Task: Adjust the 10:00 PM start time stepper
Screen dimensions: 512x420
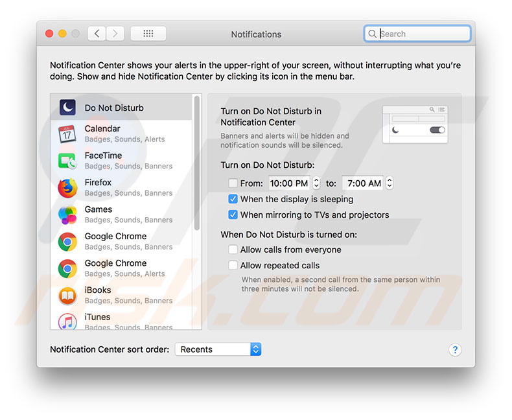Action: point(316,183)
